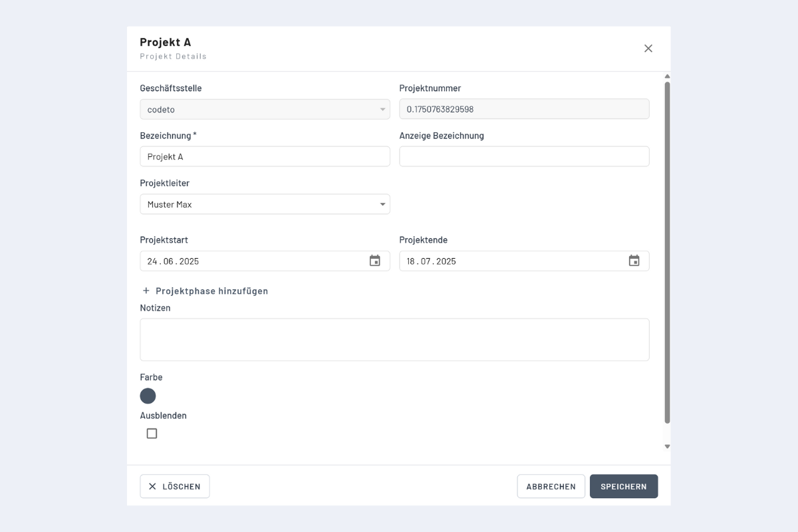Open the Projektende calendar picker icon
This screenshot has height=532, width=798.
(634, 261)
